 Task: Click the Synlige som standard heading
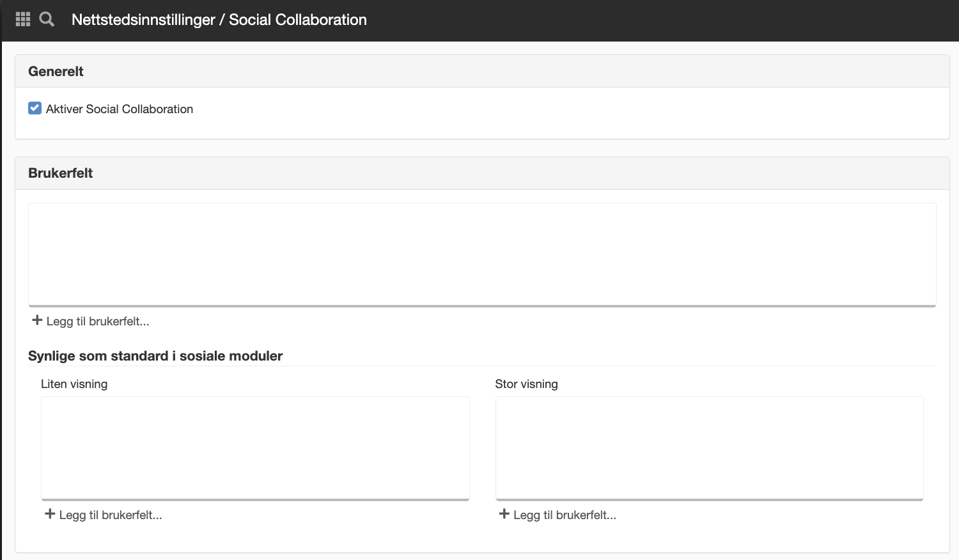[x=155, y=356]
